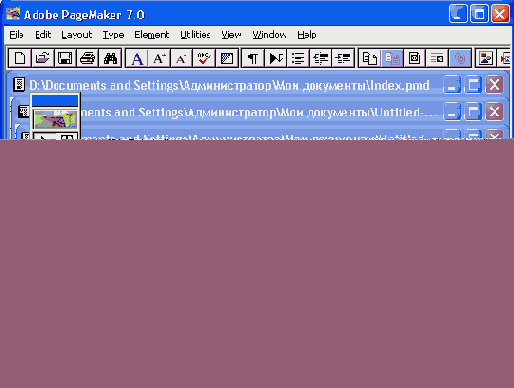Viewport: 514px width, 388px height.
Task: Open the View menu
Action: (231, 35)
